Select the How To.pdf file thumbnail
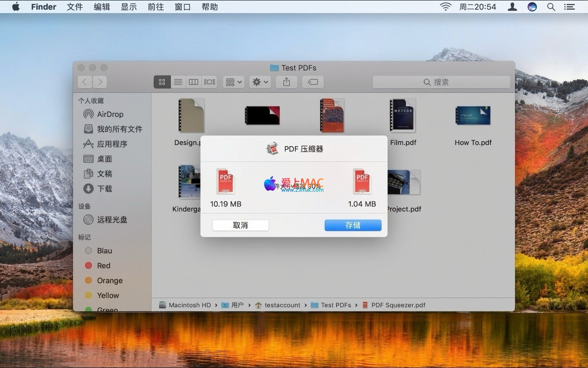 (473, 116)
